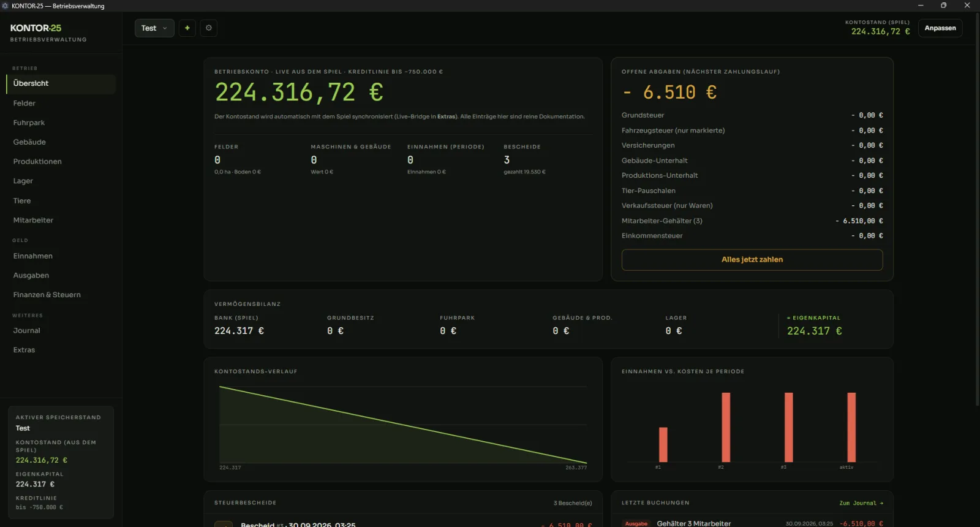This screenshot has width=980, height=527.
Task: Click the KONTOR-25 logo in sidebar
Action: point(36,28)
